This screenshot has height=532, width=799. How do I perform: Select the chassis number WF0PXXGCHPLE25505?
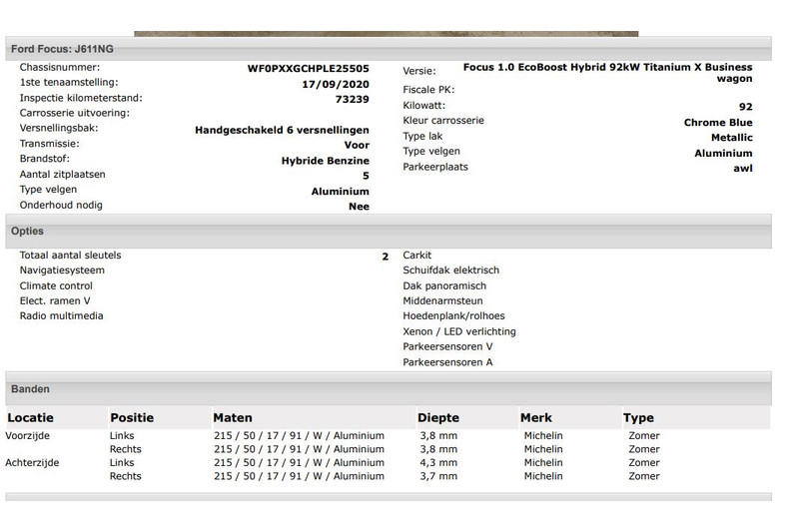coord(308,69)
